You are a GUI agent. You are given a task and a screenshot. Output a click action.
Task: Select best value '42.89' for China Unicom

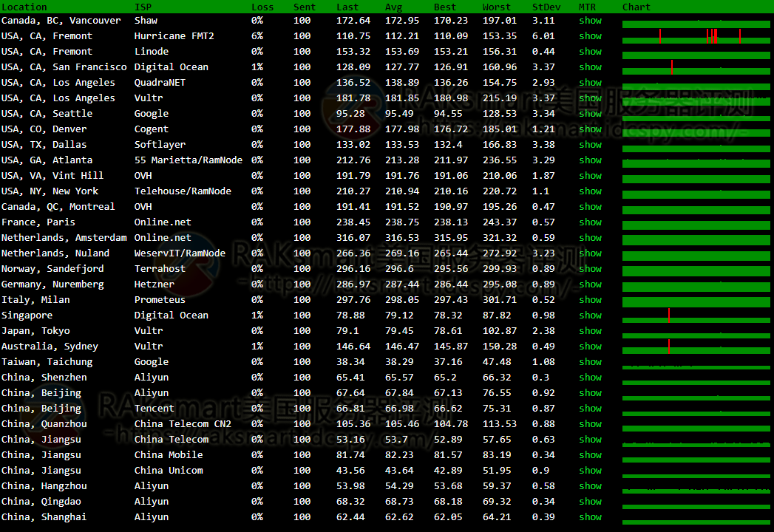(x=448, y=471)
